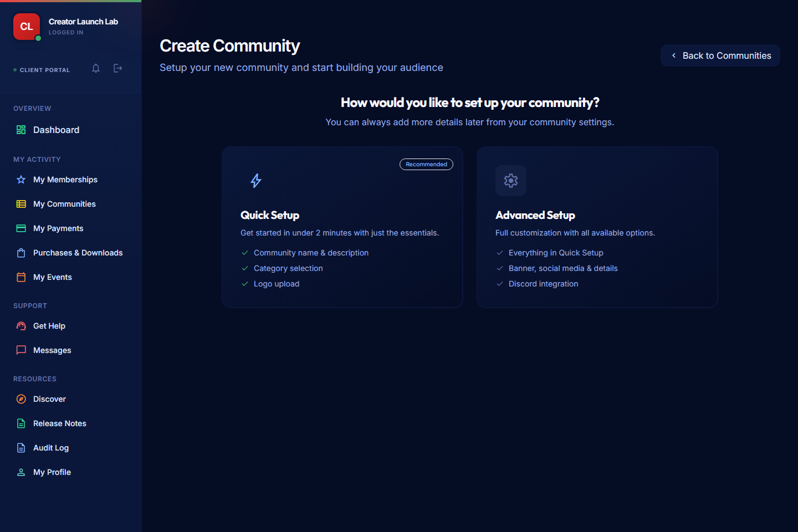Click the headset icon beside Get Help
This screenshot has width=798, height=532.
pos(21,326)
